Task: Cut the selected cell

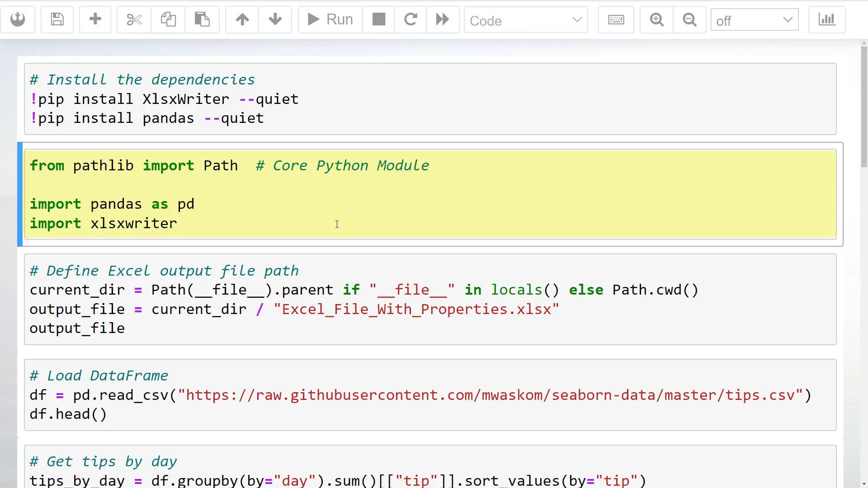Action: [134, 19]
